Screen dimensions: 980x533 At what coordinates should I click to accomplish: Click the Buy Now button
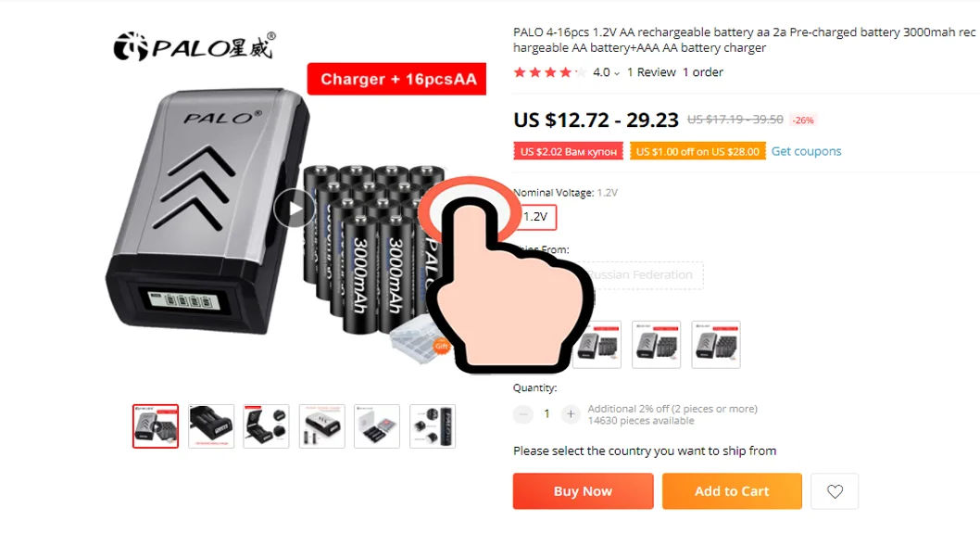[x=584, y=491]
